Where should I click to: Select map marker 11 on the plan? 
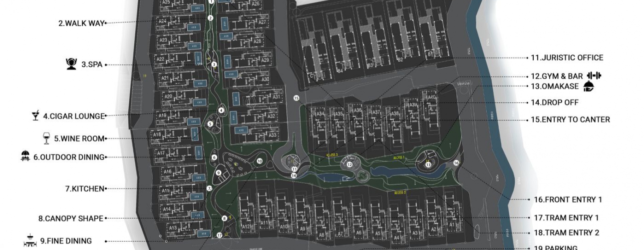pos(295,169)
